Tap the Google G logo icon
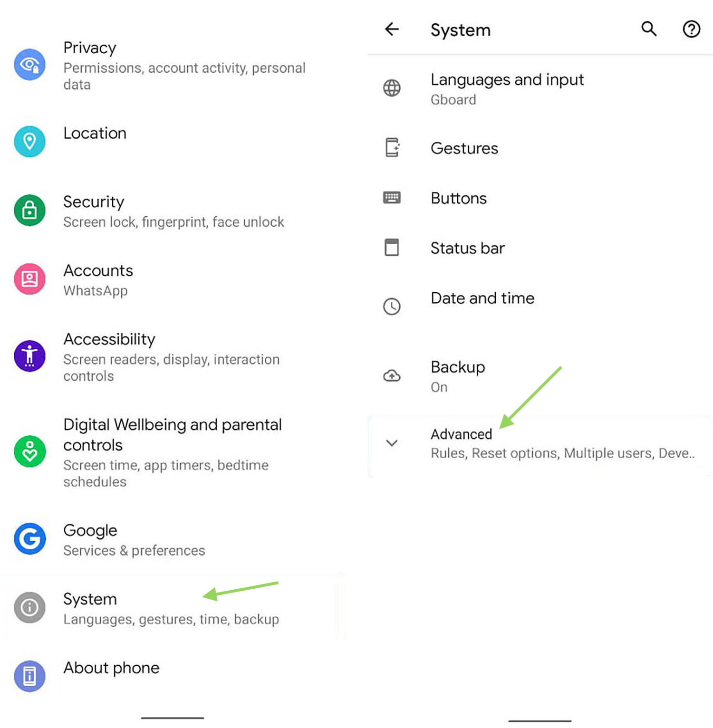Viewport: 713px width, 728px height. click(29, 539)
